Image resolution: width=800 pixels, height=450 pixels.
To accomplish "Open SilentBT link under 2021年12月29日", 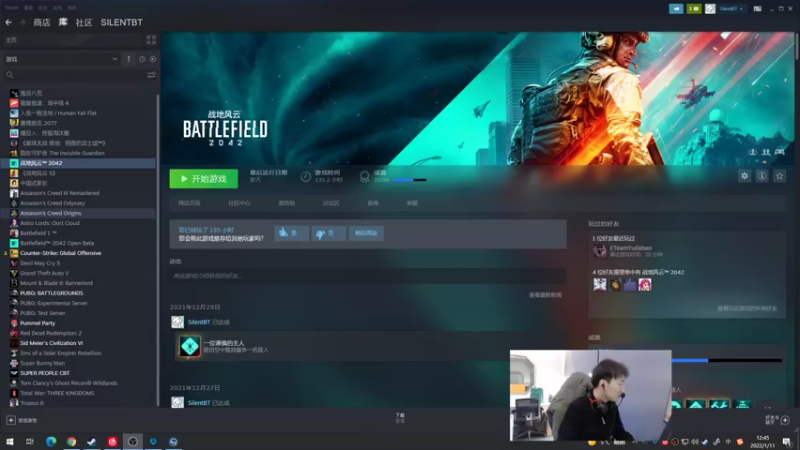I will point(199,322).
